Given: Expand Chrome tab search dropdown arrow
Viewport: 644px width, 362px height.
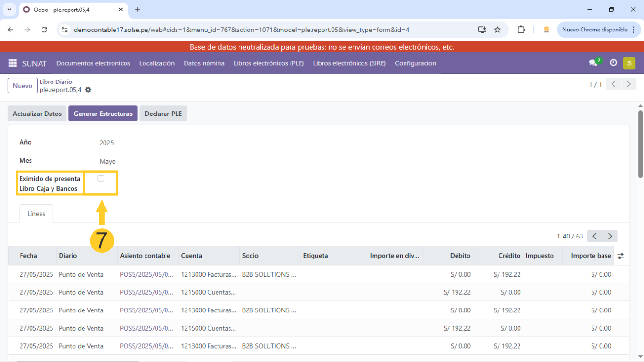Looking at the screenshot, I should pyautogui.click(x=9, y=10).
